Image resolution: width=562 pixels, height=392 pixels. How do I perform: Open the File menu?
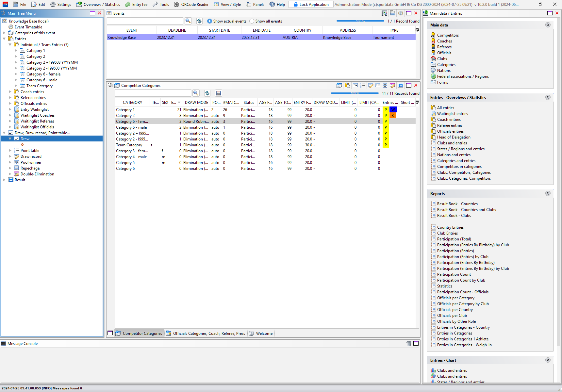click(x=20, y=4)
